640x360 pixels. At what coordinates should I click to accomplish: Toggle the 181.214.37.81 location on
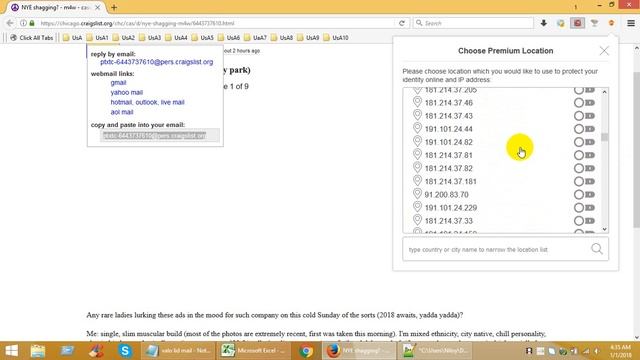coord(584,155)
